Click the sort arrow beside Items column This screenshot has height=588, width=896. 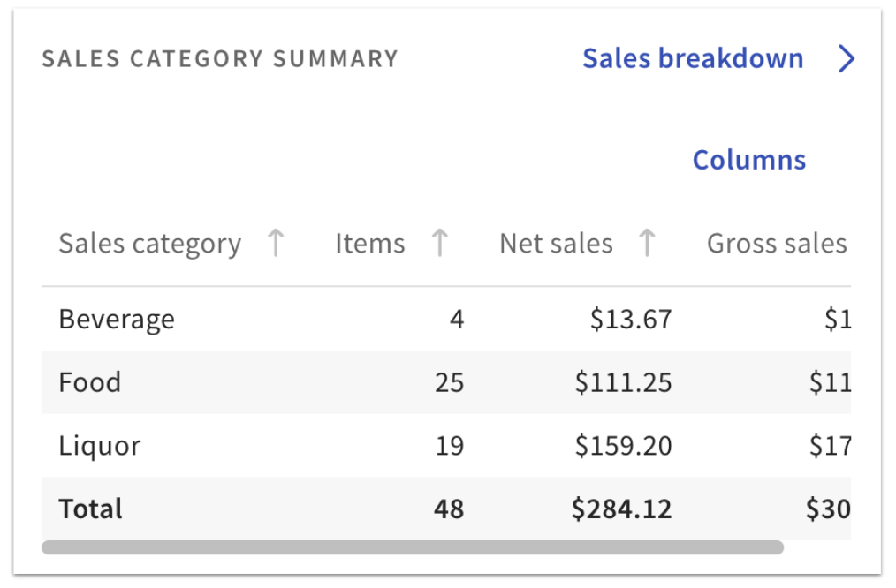pos(440,243)
